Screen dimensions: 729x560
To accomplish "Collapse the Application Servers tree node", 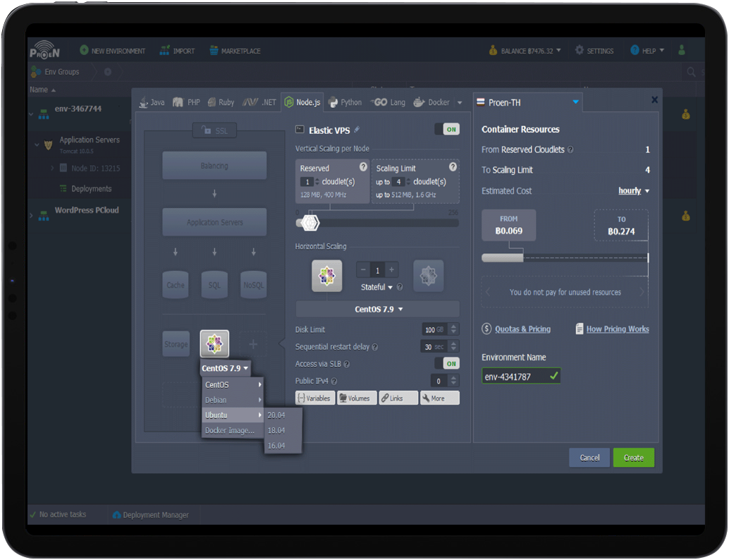I will (x=37, y=145).
